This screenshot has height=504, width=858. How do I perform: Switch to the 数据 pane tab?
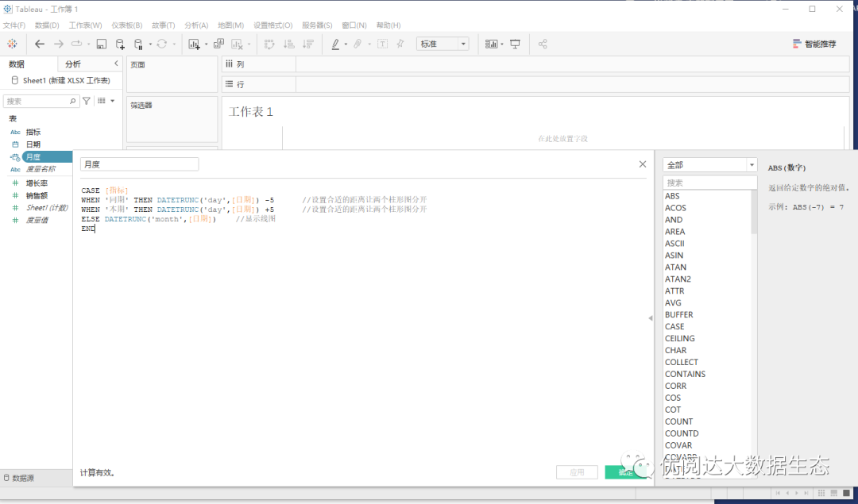pos(17,64)
